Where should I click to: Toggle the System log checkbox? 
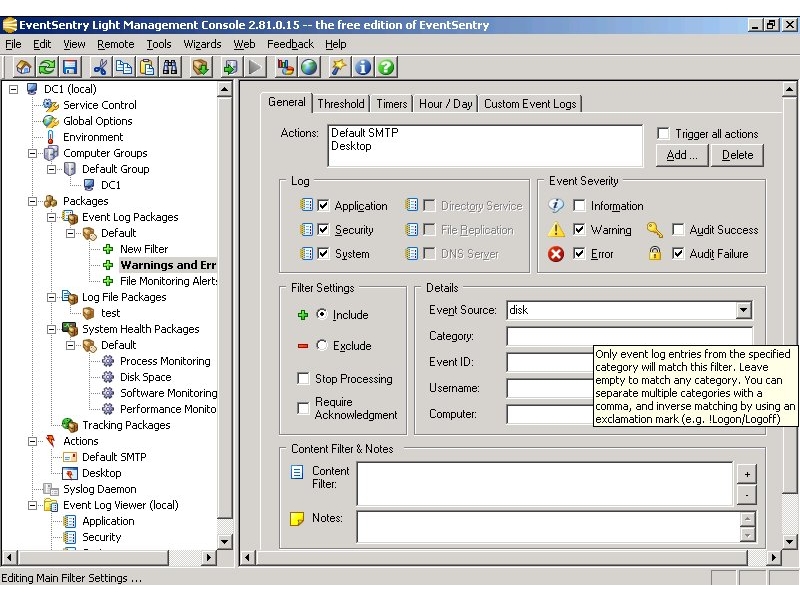323,254
